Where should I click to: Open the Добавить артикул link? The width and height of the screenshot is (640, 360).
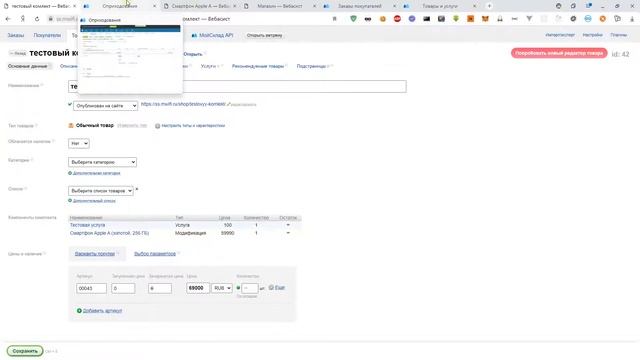point(102,311)
